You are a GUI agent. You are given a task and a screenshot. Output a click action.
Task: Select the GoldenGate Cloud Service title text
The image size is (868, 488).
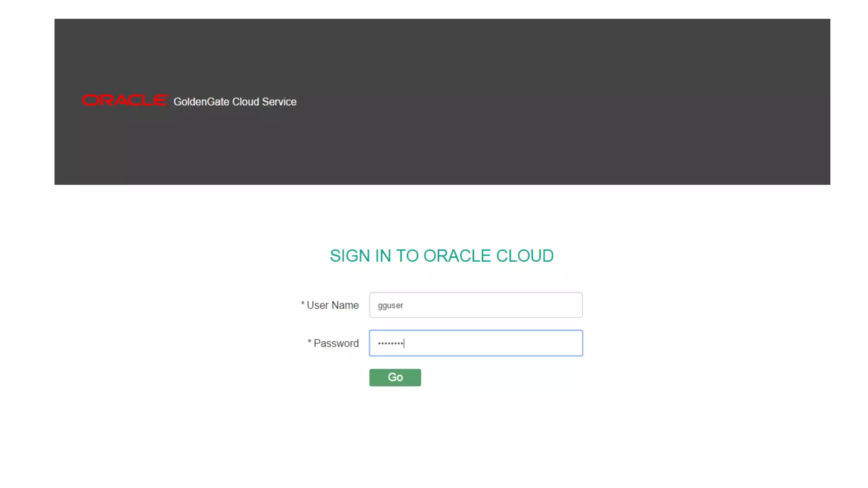pyautogui.click(x=235, y=102)
